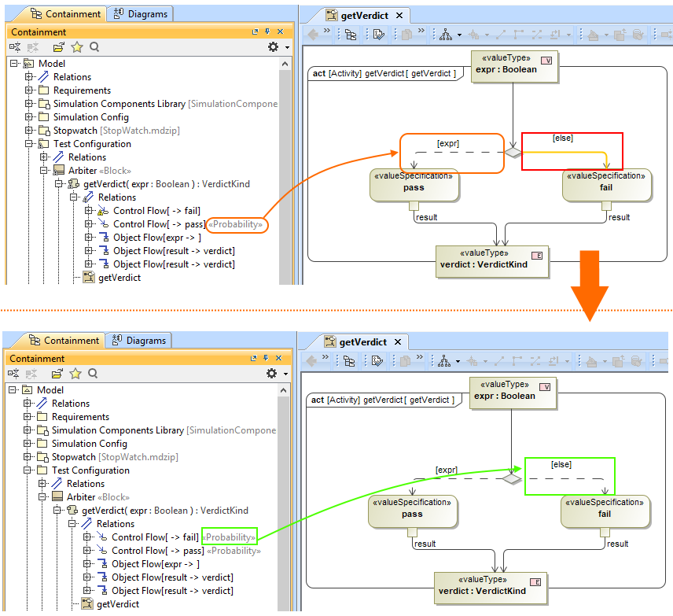Toggle floating mode on lower Containment panel header

tap(253, 359)
